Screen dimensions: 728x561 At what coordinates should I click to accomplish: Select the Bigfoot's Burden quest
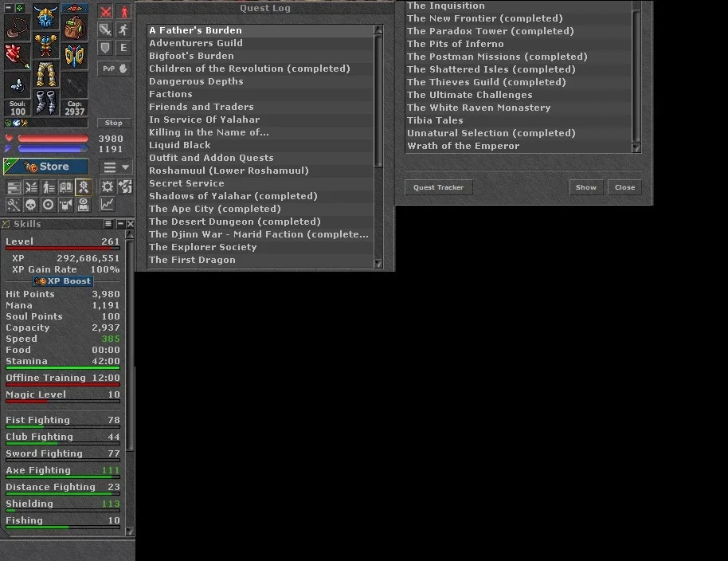[260, 56]
